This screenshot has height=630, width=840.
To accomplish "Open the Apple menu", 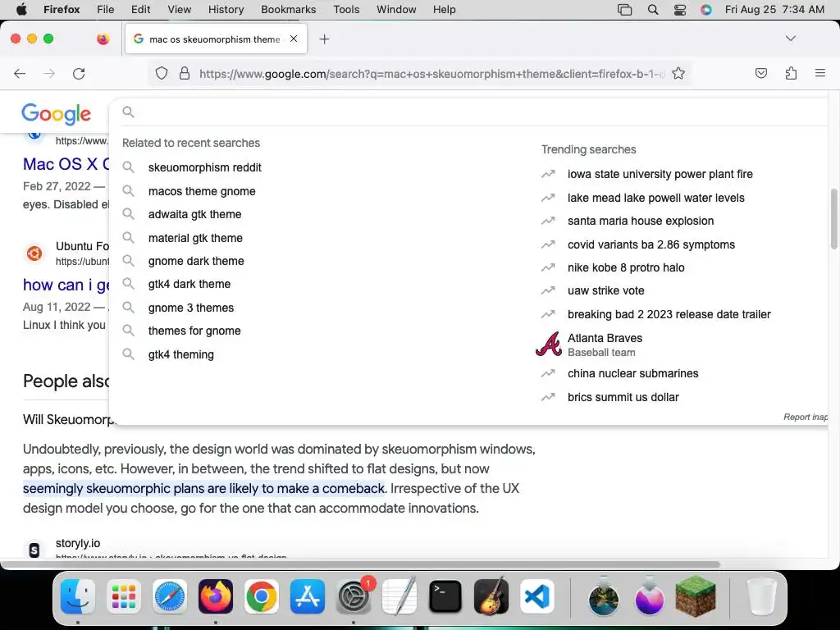I will pos(21,10).
